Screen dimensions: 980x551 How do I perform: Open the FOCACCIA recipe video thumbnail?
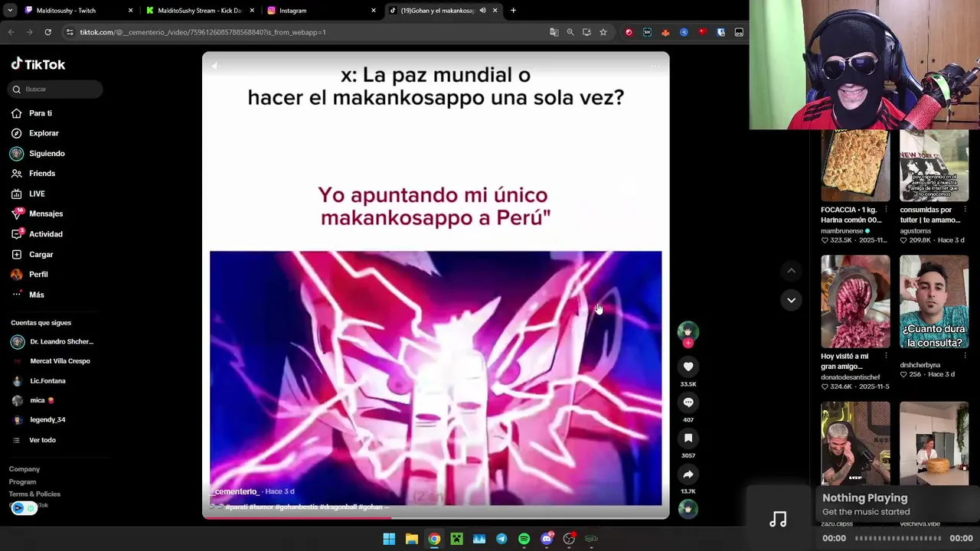click(x=855, y=165)
